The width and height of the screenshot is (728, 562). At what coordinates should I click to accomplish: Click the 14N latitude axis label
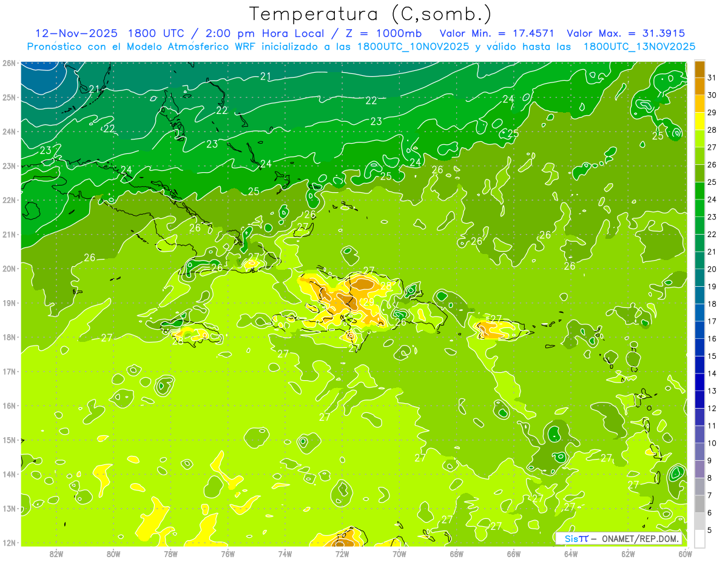(x=9, y=474)
